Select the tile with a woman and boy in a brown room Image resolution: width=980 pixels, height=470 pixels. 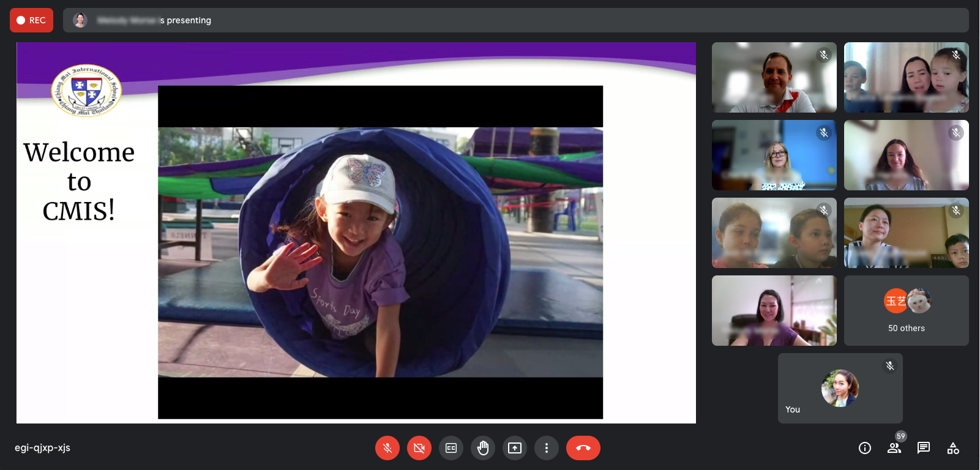907,233
